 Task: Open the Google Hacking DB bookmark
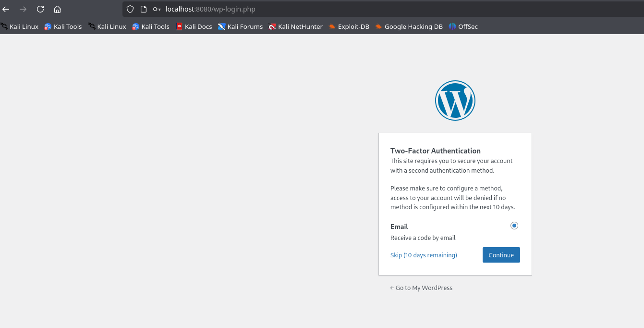[x=409, y=26]
